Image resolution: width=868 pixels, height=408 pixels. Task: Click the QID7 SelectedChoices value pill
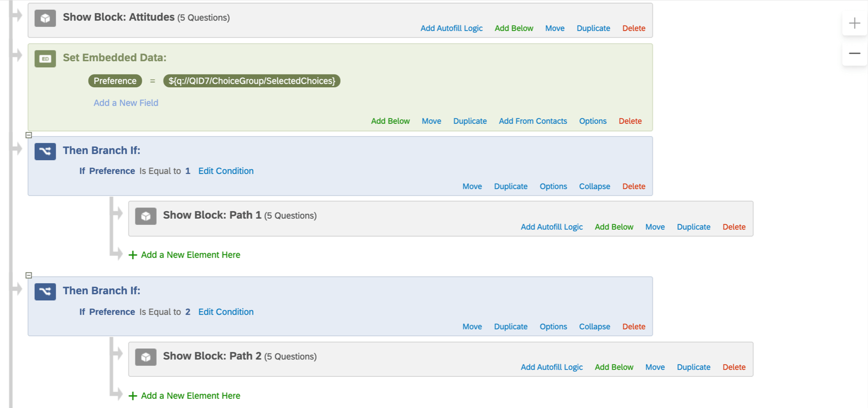[252, 81]
